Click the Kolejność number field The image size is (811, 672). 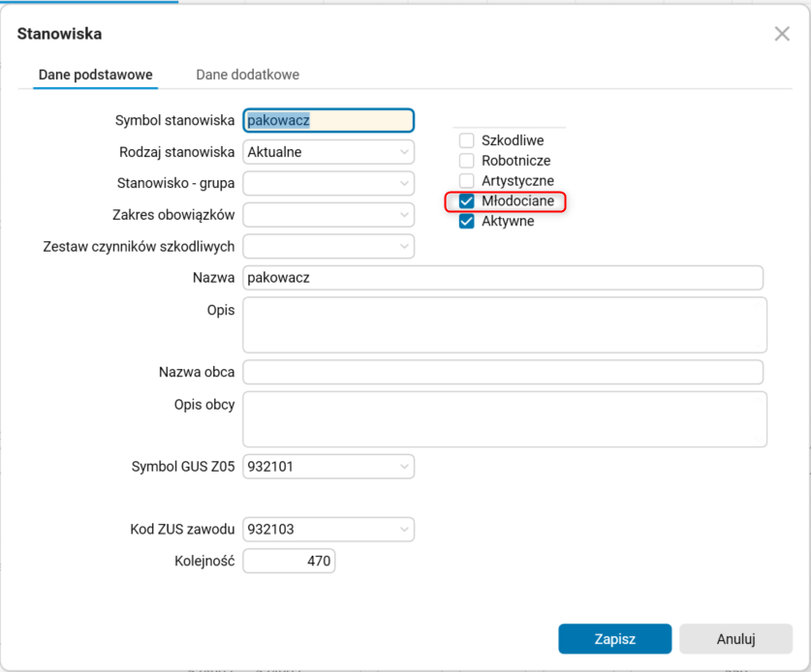pos(289,561)
